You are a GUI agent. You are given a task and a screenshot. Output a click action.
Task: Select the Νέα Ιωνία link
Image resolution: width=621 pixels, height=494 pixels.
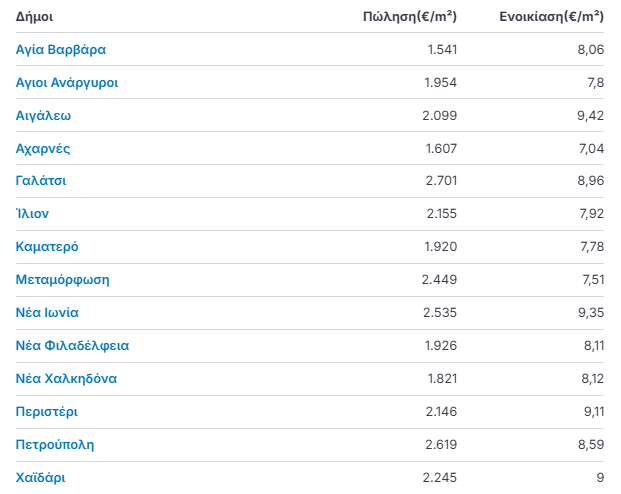(x=54, y=313)
